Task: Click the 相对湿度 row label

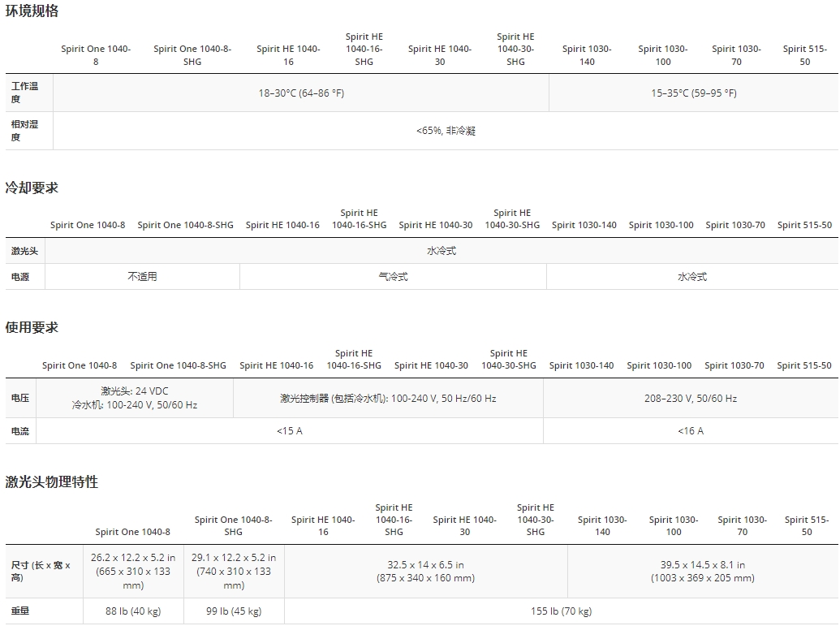Action: click(25, 131)
